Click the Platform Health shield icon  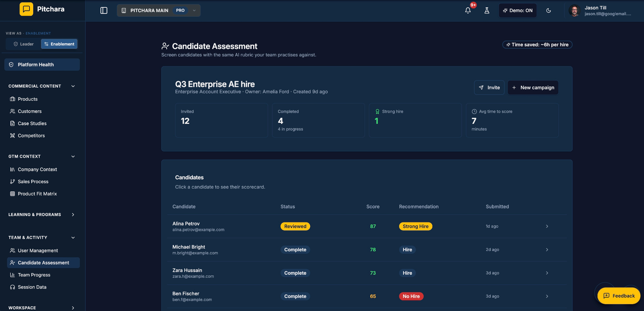click(x=11, y=64)
